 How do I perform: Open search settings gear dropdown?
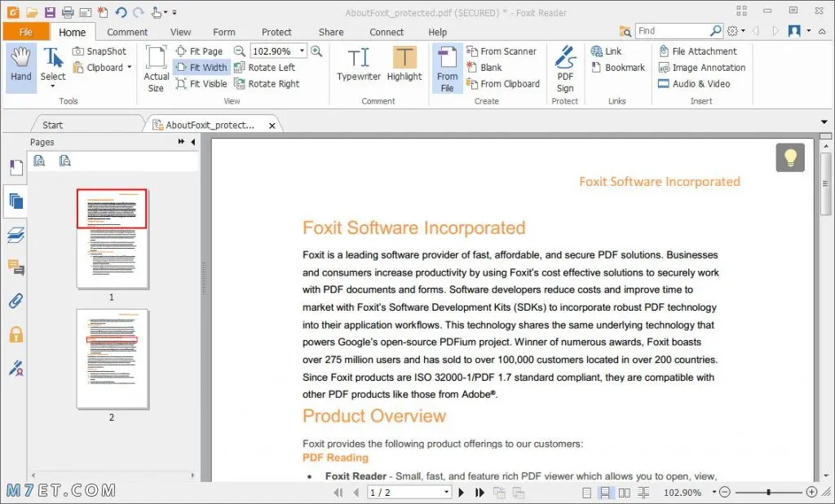(x=736, y=31)
